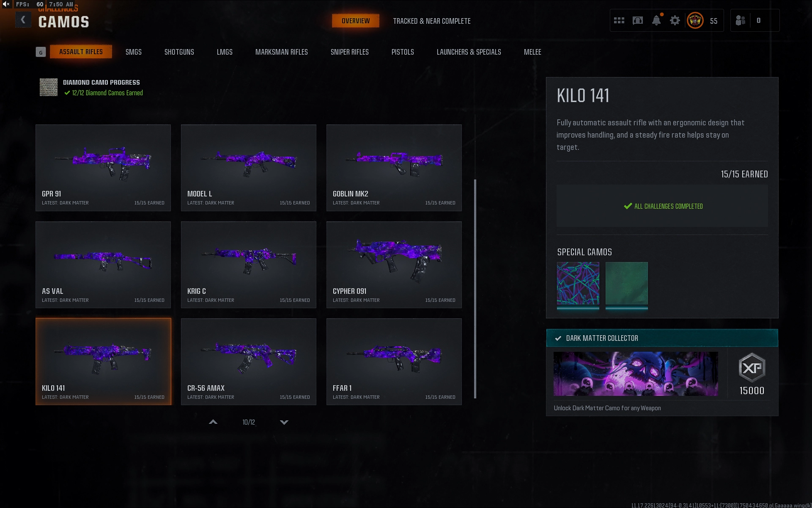Select the CYPHER 091 weapon card

(x=394, y=265)
